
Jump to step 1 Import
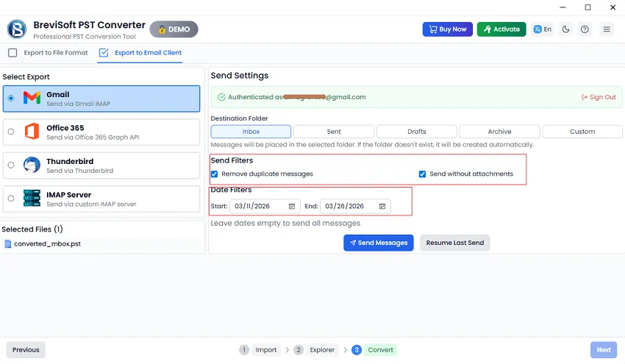pyautogui.click(x=259, y=349)
